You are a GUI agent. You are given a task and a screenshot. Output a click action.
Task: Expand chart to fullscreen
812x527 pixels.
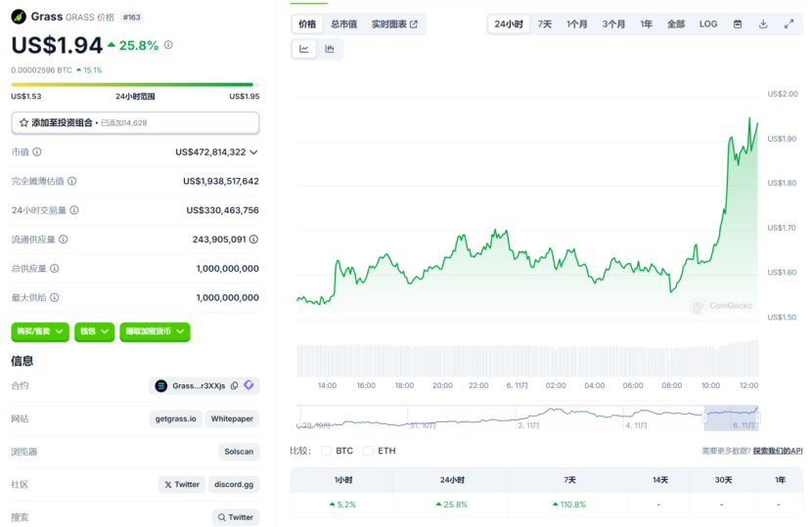(789, 23)
